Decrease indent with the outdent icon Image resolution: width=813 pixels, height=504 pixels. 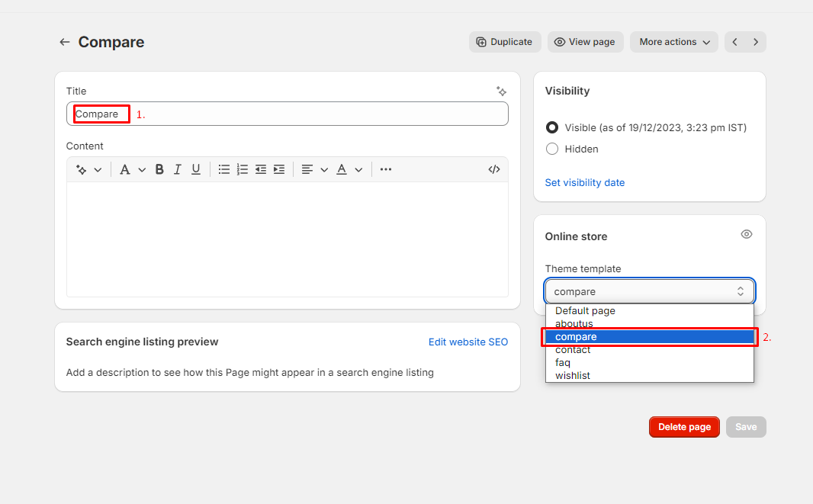tap(260, 169)
